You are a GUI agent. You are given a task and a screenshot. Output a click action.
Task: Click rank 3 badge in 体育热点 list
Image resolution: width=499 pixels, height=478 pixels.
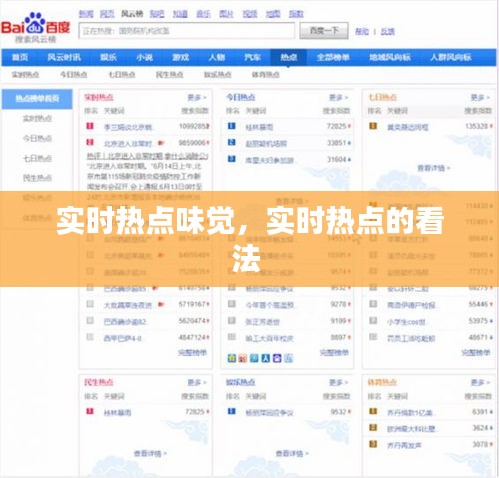(373, 444)
